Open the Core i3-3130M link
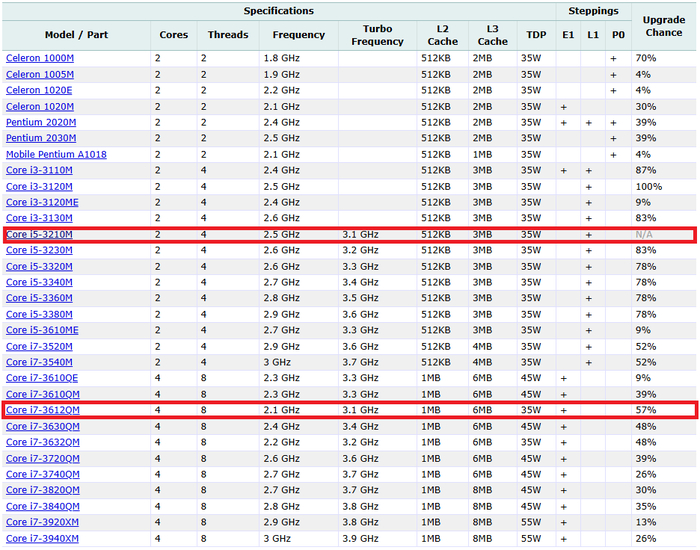Screen dimensions: 700x550 click(39, 218)
